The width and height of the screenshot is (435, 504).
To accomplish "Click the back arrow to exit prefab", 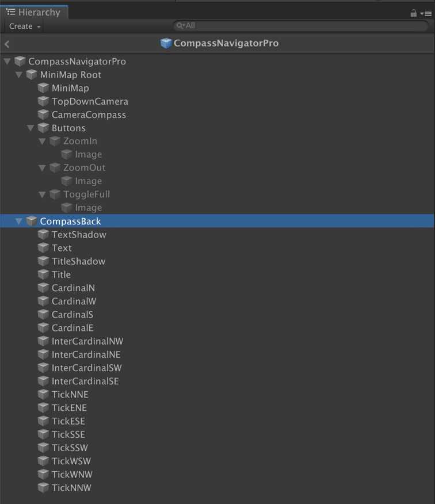I will 7,44.
